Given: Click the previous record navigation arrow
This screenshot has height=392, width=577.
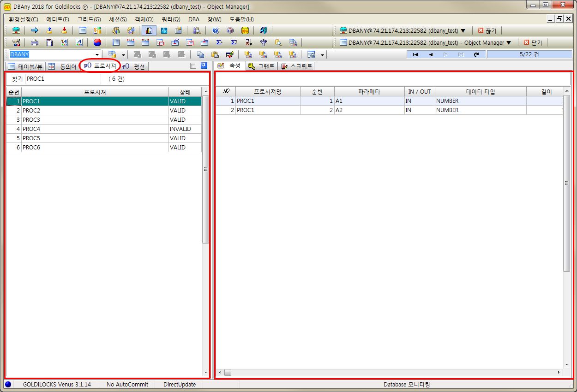Looking at the screenshot, I should click(x=431, y=54).
